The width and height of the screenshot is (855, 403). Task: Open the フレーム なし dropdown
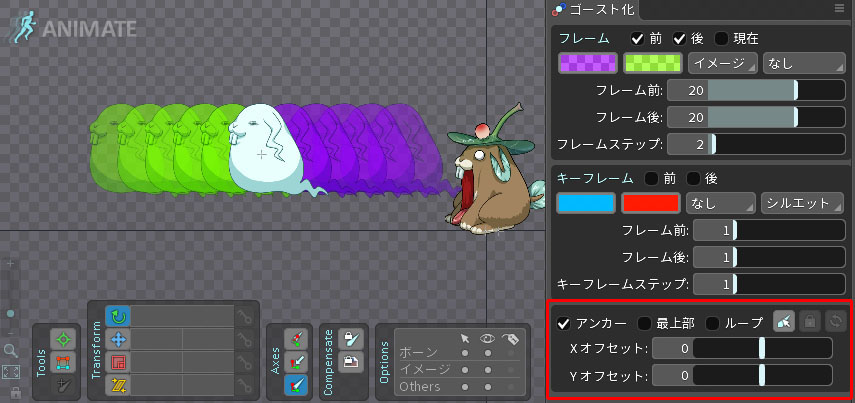804,63
